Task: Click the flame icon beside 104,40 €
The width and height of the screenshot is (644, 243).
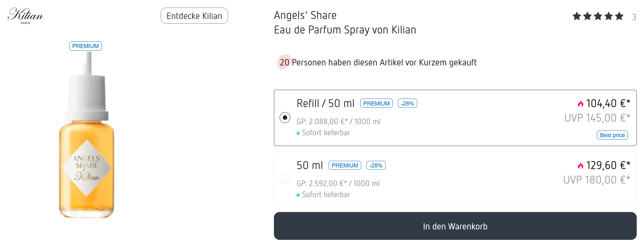Action: tap(580, 104)
